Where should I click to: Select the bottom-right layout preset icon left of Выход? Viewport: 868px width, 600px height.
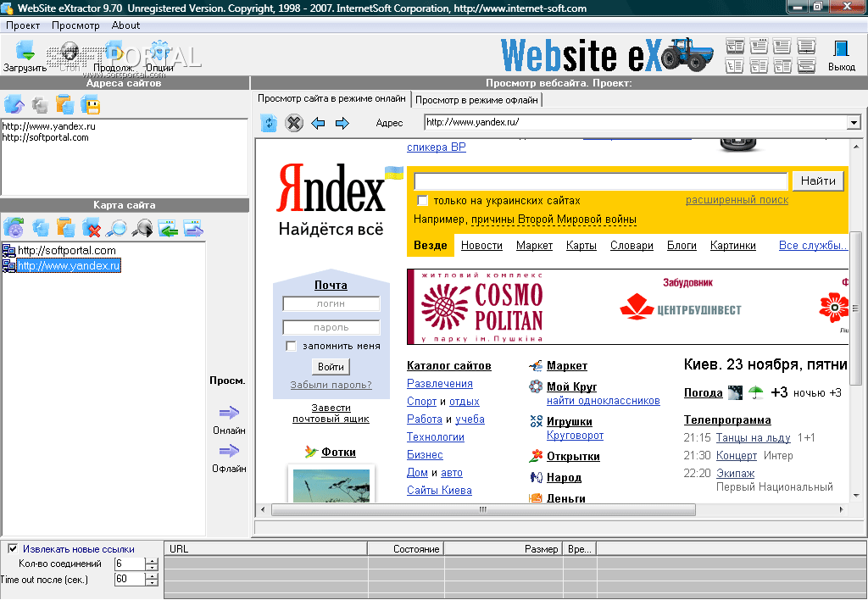[x=807, y=66]
